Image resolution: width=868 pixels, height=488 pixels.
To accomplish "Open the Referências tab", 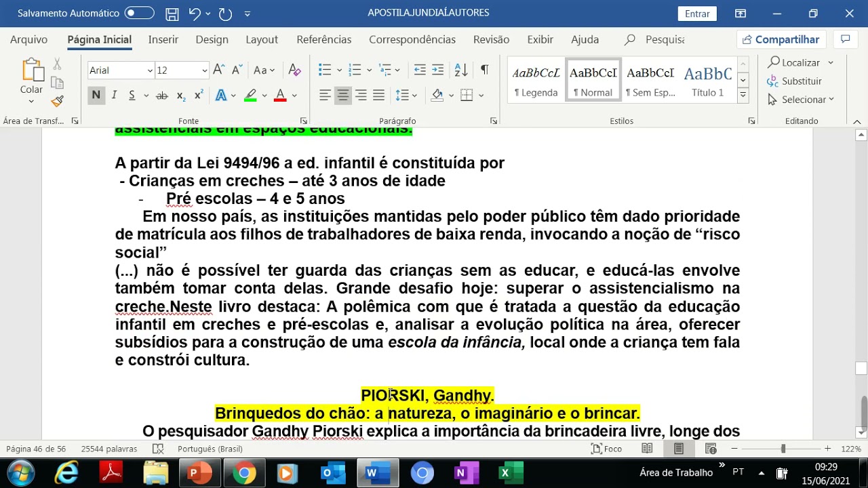I will point(324,40).
